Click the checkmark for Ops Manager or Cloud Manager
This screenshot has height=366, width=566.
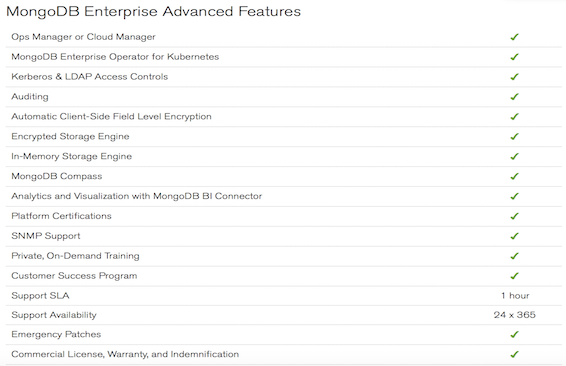[514, 37]
